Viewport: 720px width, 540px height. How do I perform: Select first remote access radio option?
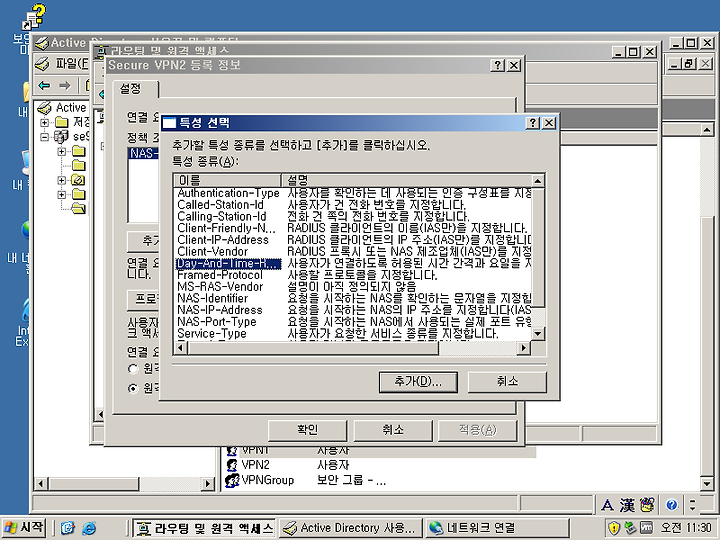coord(133,369)
